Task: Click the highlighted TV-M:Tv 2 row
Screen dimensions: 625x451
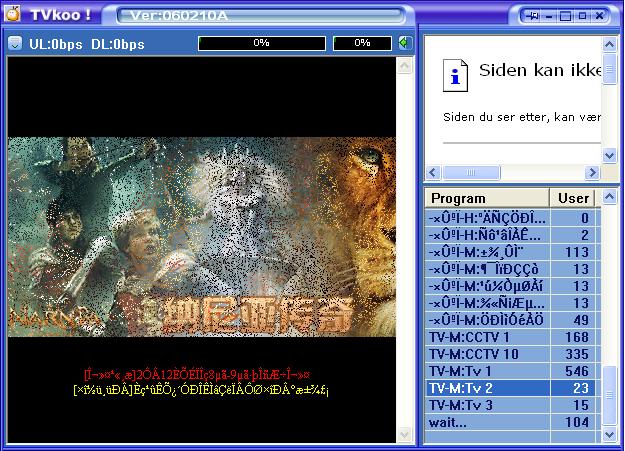Action: tap(513, 388)
